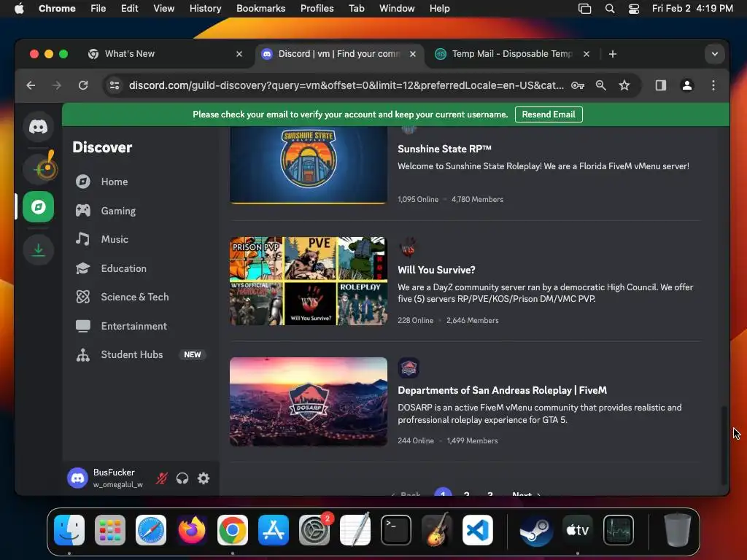
Task: Click the Will You Survive server icon
Action: coord(409,248)
